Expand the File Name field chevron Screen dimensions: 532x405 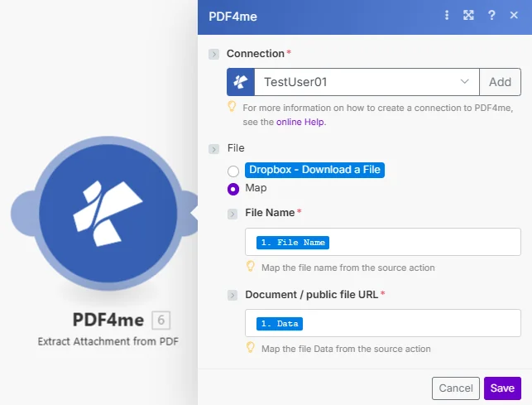[232, 214]
